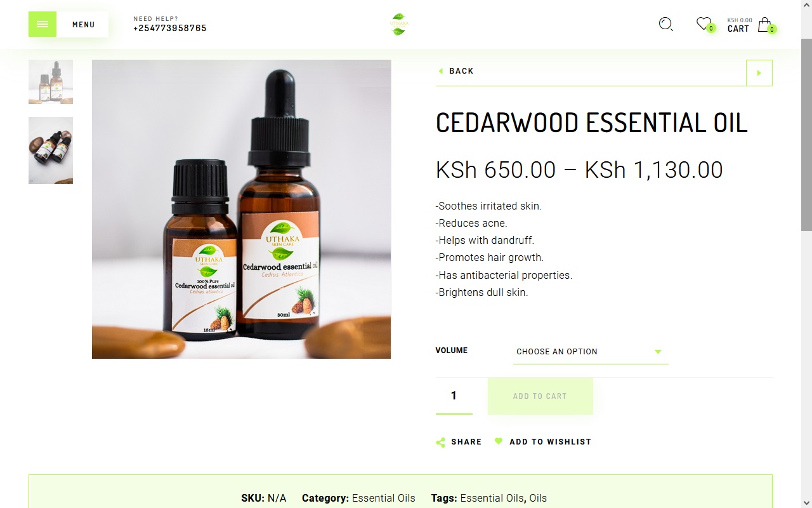812x508 pixels.
Task: Click the Add to Cart button
Action: coord(540,396)
